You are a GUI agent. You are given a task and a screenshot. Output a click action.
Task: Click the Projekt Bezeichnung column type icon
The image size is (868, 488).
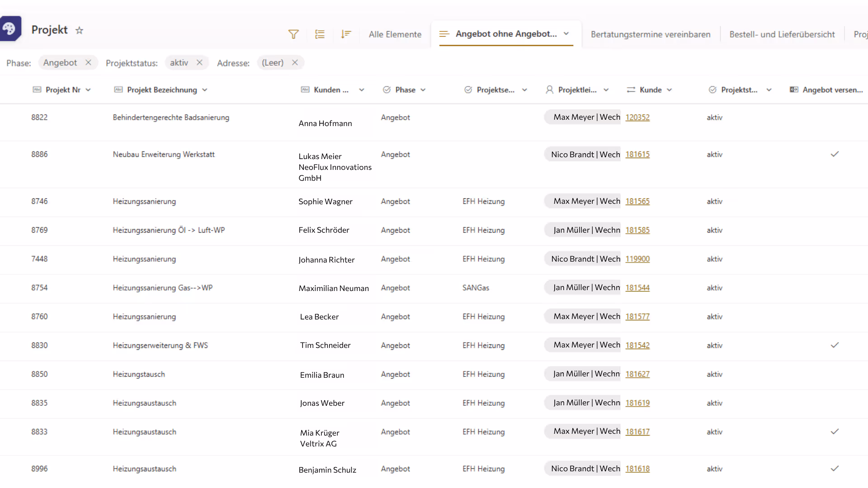tap(118, 90)
